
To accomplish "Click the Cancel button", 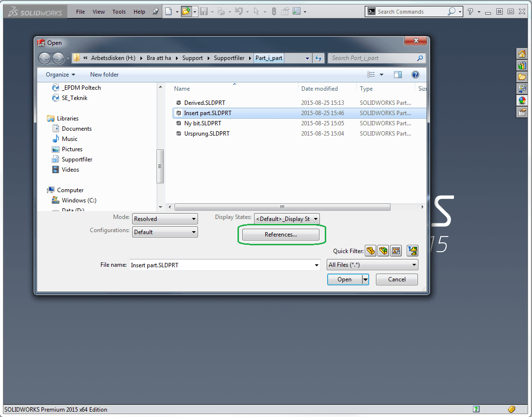I will [397, 279].
